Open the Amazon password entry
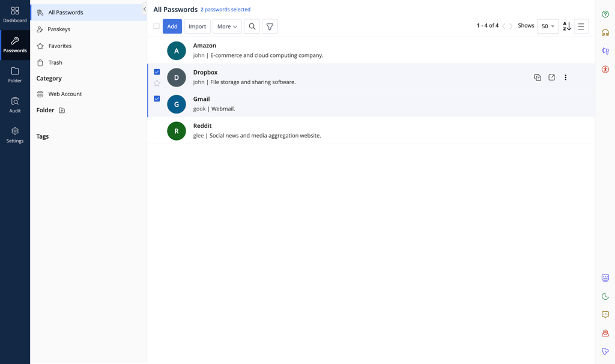The height and width of the screenshot is (364, 615). 371,50
